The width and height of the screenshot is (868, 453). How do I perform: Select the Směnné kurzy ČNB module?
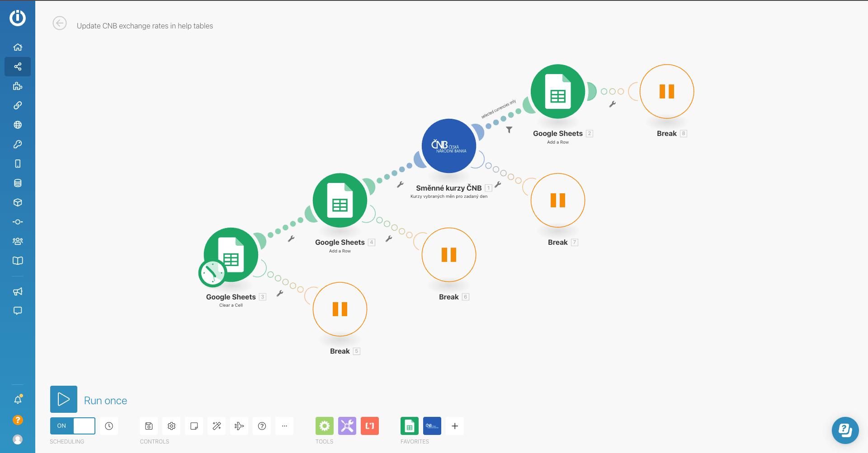click(x=449, y=146)
